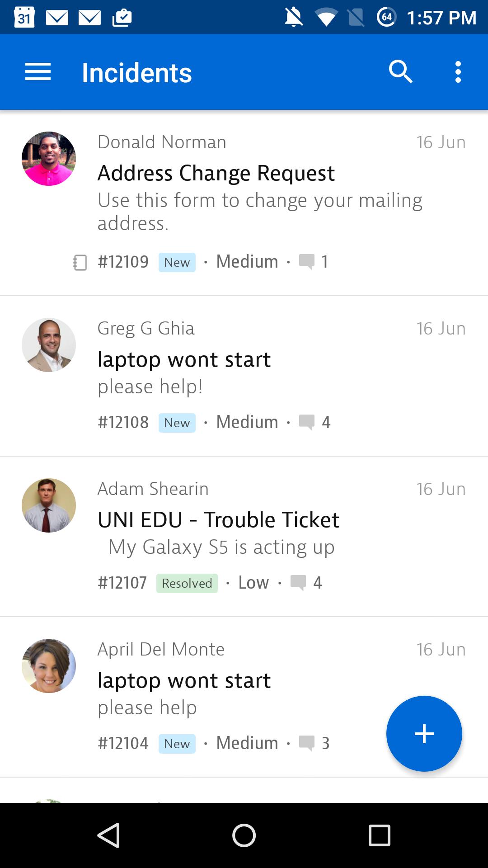Viewport: 488px width, 868px height.
Task: Open the Address Change Request incident
Action: (x=216, y=173)
